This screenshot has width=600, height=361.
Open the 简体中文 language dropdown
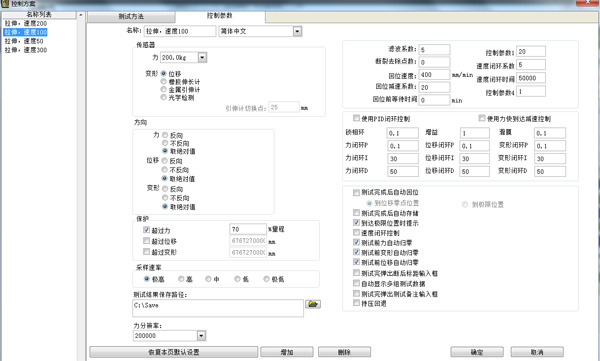click(x=297, y=31)
